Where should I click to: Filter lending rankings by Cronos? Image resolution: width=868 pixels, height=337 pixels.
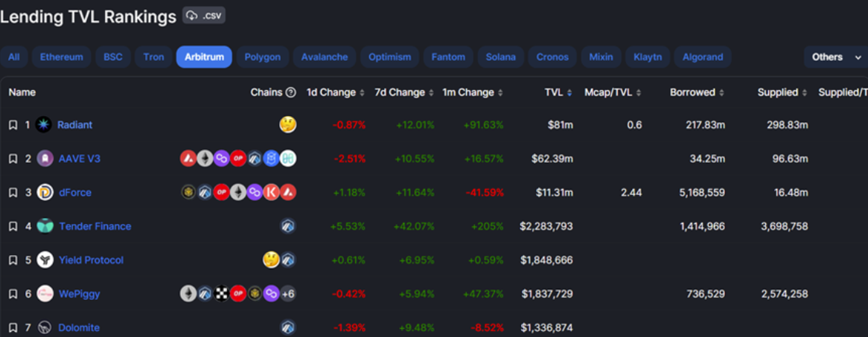pos(552,57)
